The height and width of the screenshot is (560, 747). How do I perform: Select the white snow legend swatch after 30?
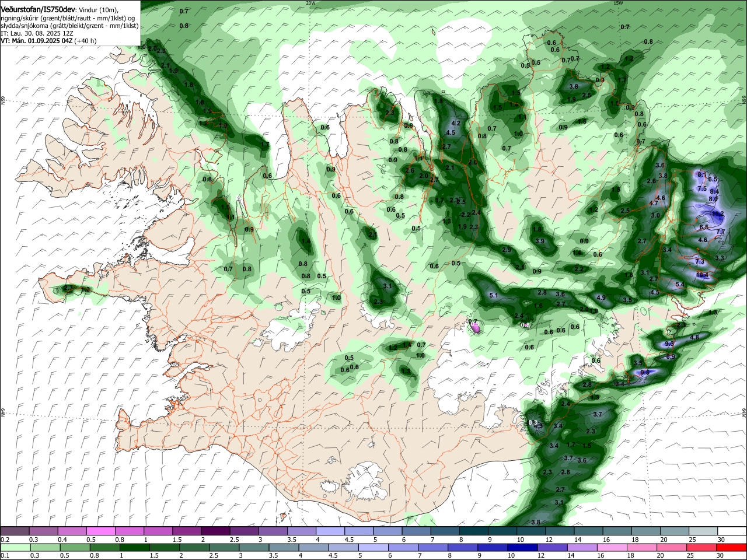click(731, 531)
